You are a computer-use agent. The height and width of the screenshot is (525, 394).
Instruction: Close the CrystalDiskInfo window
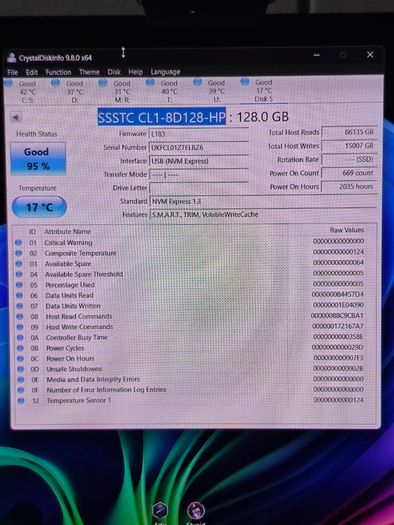(370, 55)
